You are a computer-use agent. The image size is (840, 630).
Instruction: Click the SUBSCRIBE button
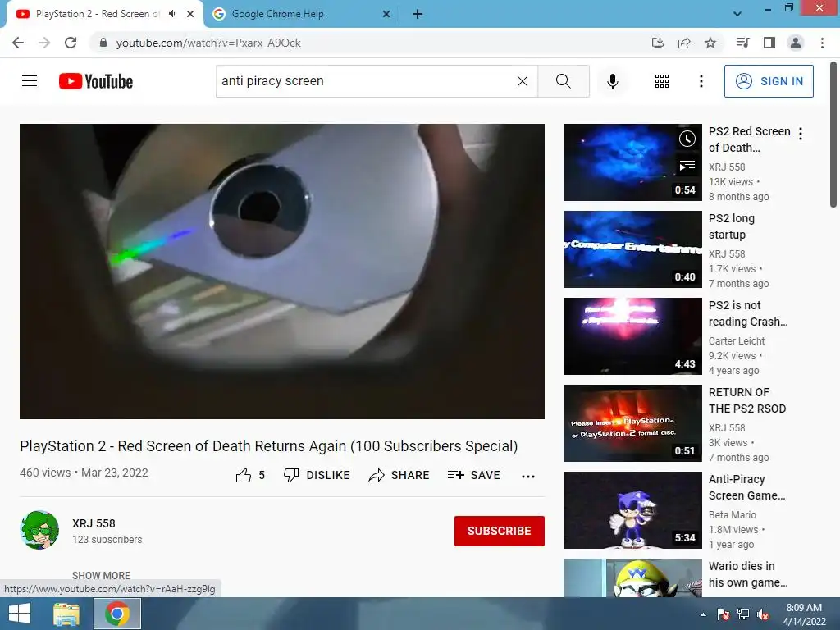500,531
